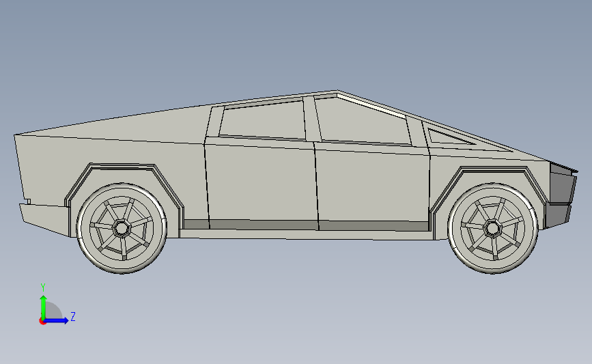Select the left side window glass

263,119
